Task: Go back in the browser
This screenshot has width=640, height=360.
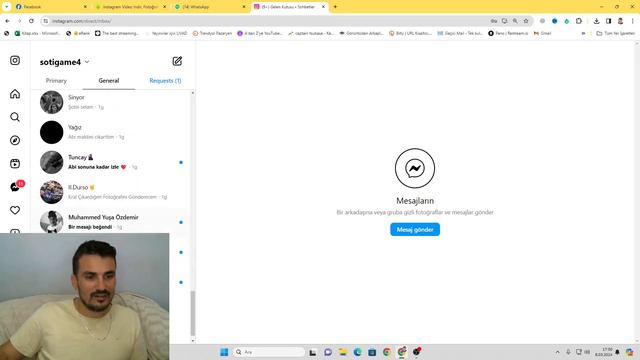Action: [7, 21]
